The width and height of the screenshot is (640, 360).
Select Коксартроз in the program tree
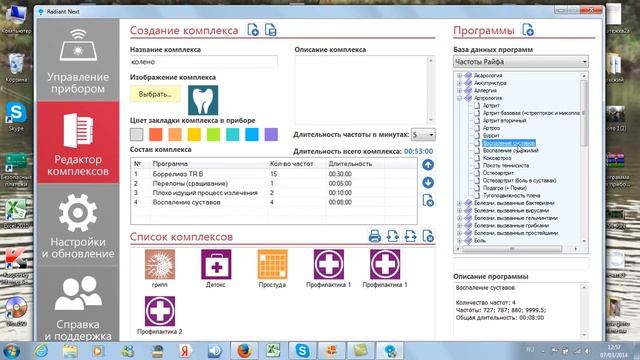click(497, 158)
